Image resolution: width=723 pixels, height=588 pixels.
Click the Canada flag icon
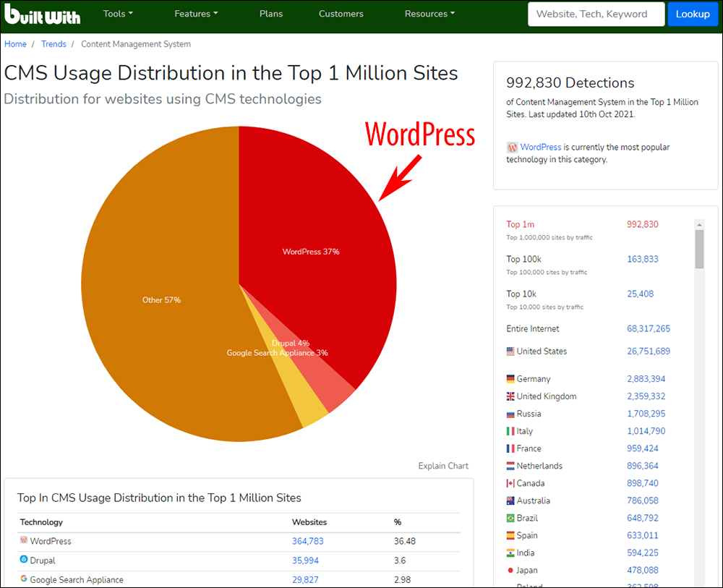coord(510,483)
